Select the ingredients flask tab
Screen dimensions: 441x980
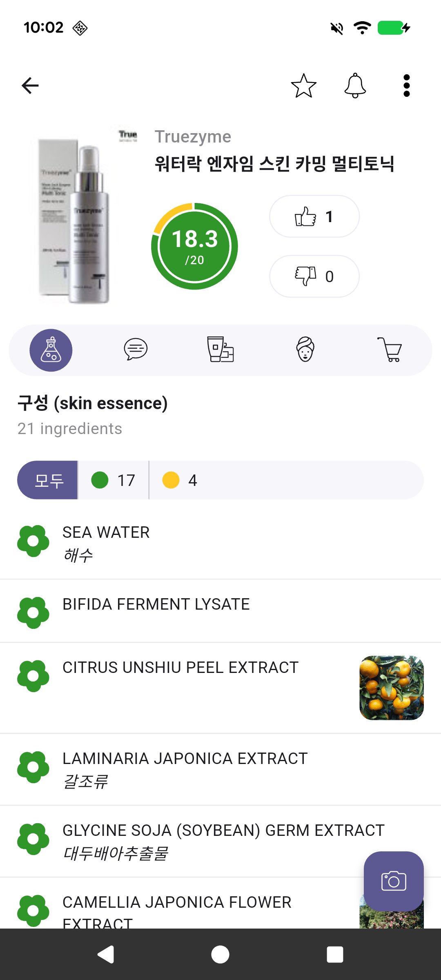coord(51,350)
